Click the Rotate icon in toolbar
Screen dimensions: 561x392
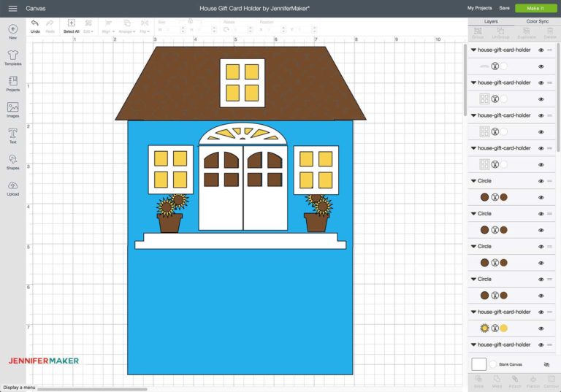coord(226,30)
